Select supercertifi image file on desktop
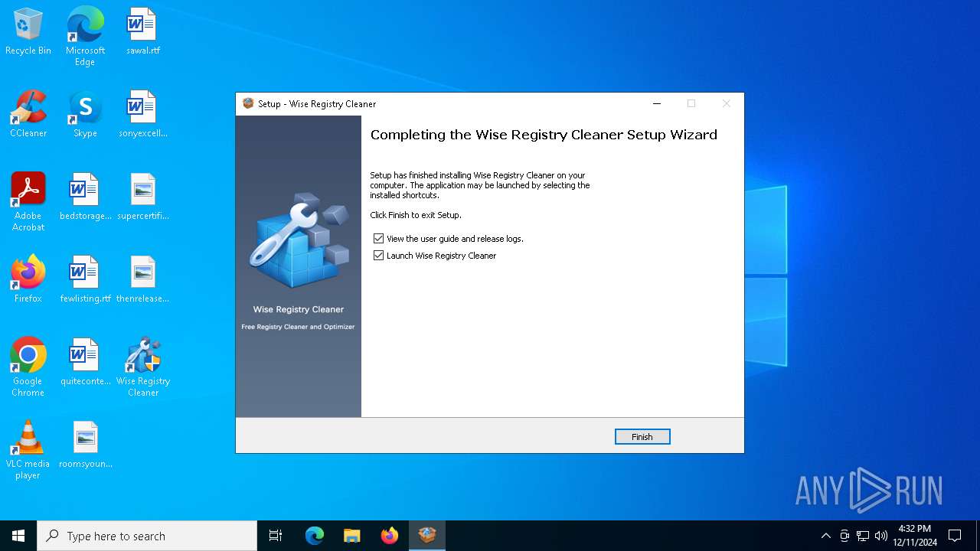The height and width of the screenshot is (551, 980). (143, 197)
